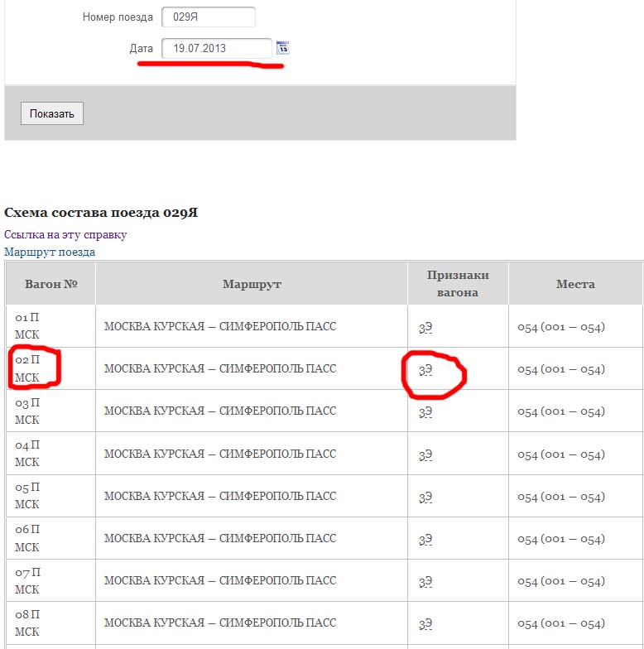This screenshot has height=649, width=644.
Task: Click the Показать button
Action: 52,113
